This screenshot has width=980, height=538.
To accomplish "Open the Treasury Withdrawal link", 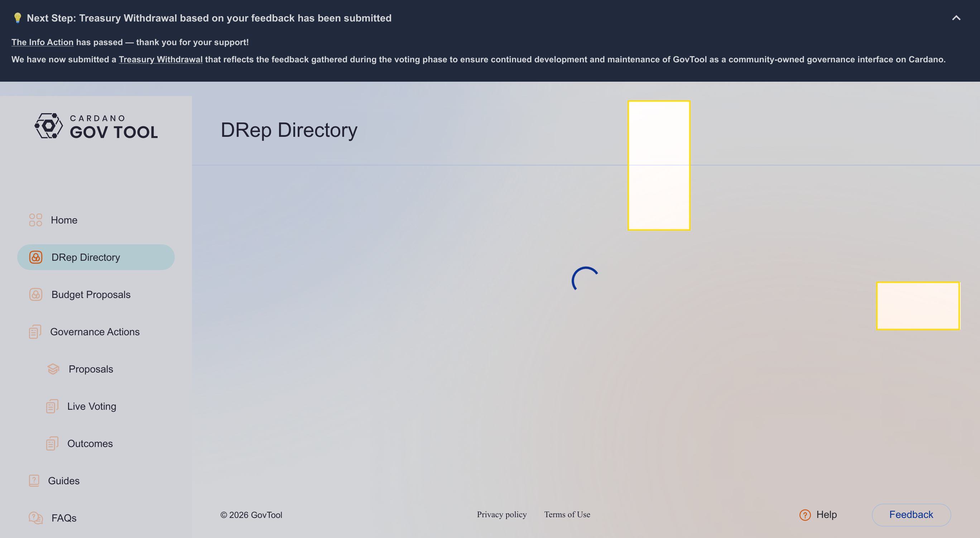I will coord(160,59).
